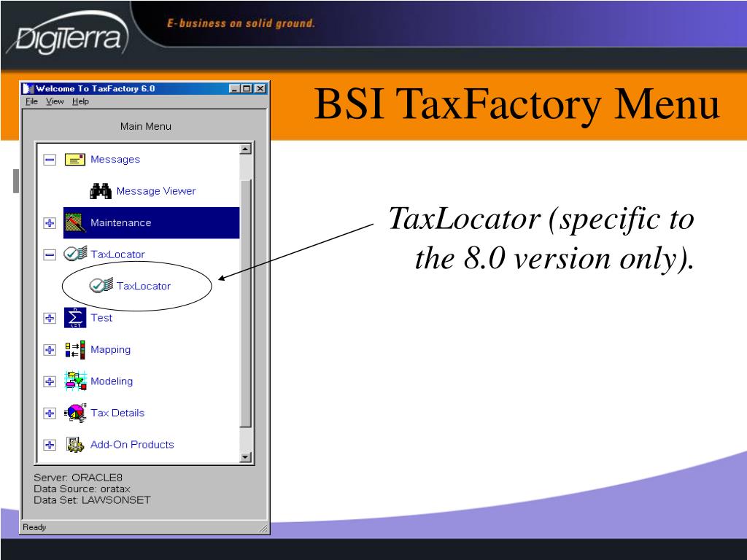Screen dimensions: 747x560
Task: Select the Messages label
Action: (x=115, y=160)
